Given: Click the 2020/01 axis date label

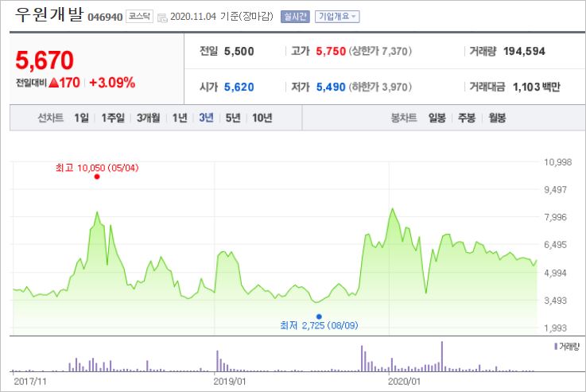Looking at the screenshot, I should point(404,382).
